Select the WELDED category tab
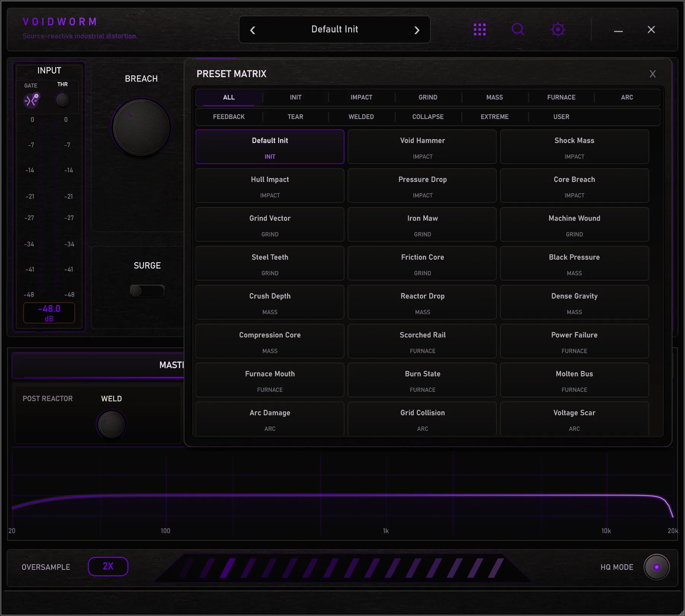The height and width of the screenshot is (616, 685). 362,117
